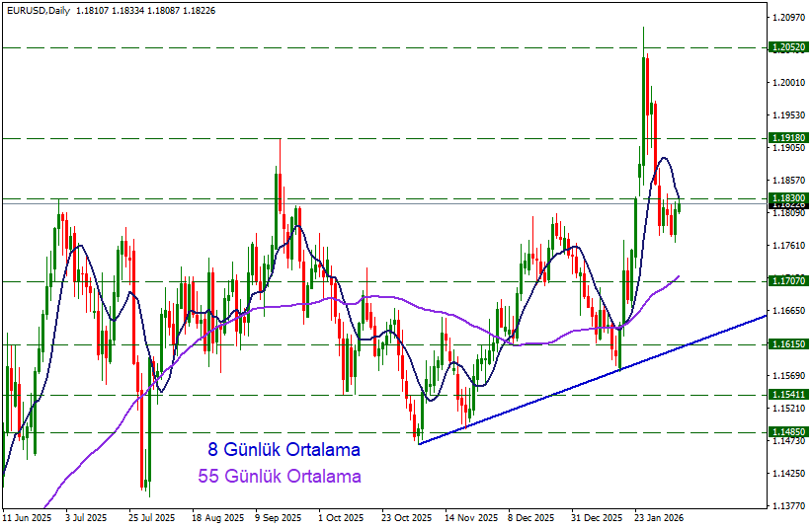Viewport: 812px width, 529px height.
Task: Click the 1.17610 price scale value
Action: pos(788,246)
